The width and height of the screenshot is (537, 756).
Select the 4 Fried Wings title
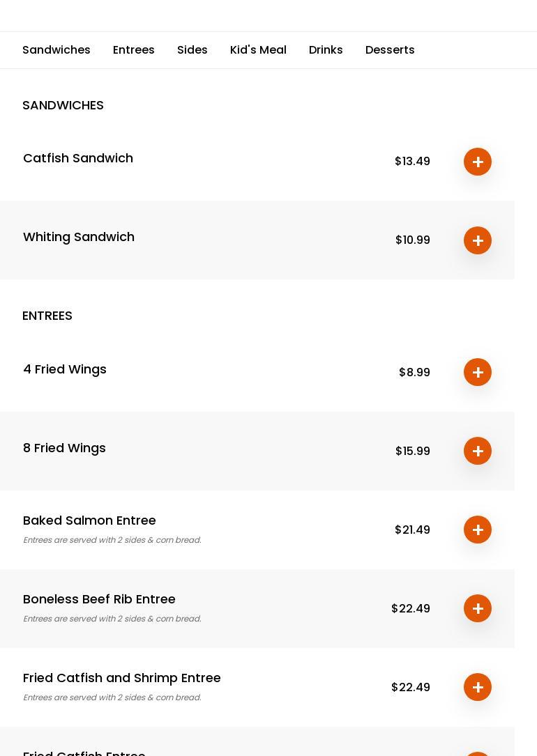65,369
